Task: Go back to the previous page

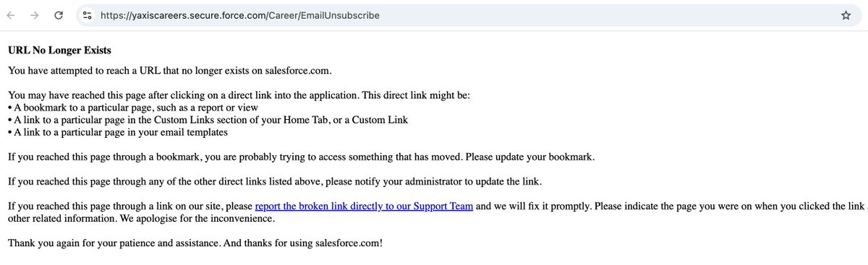Action: (11, 15)
